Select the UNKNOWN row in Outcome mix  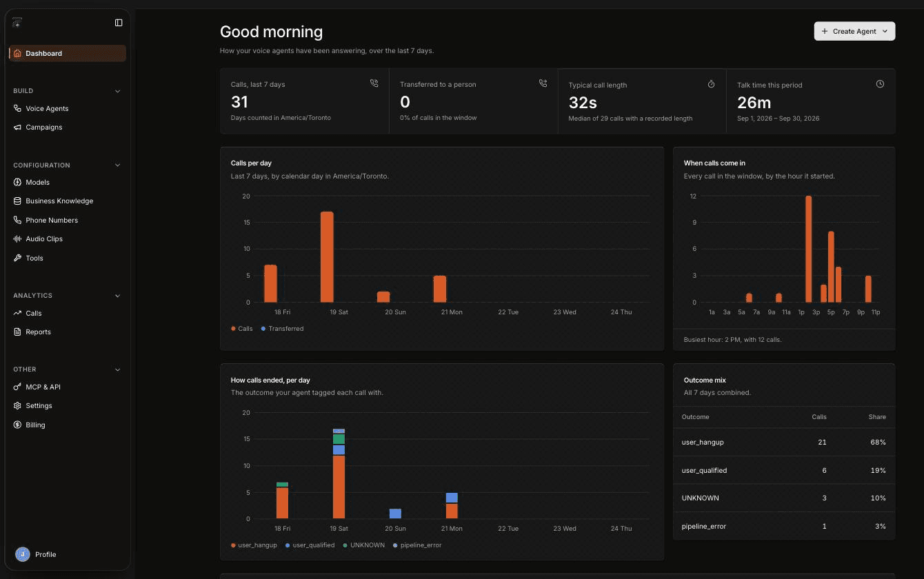(784, 498)
